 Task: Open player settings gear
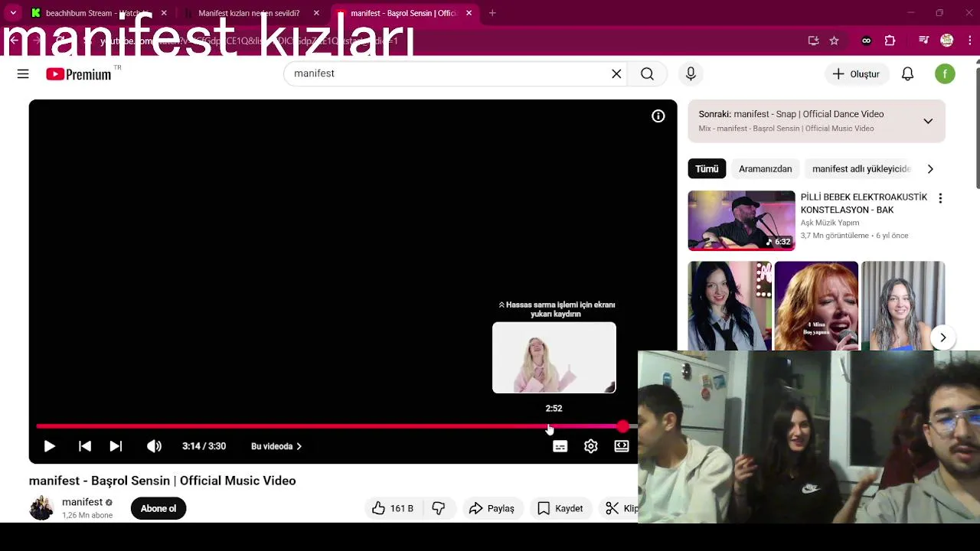(590, 446)
